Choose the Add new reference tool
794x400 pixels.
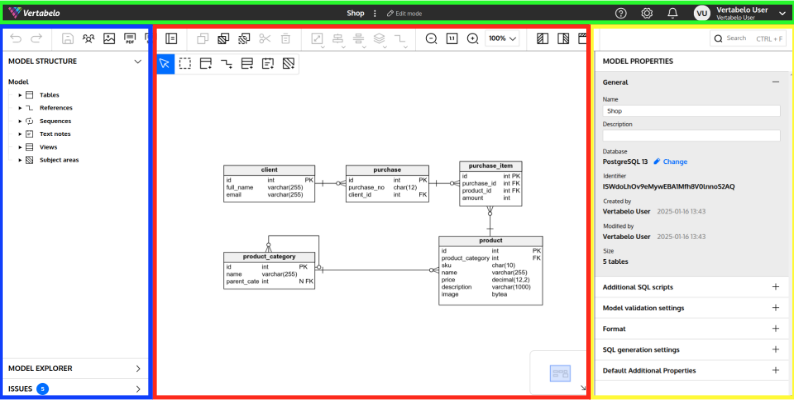click(x=226, y=64)
